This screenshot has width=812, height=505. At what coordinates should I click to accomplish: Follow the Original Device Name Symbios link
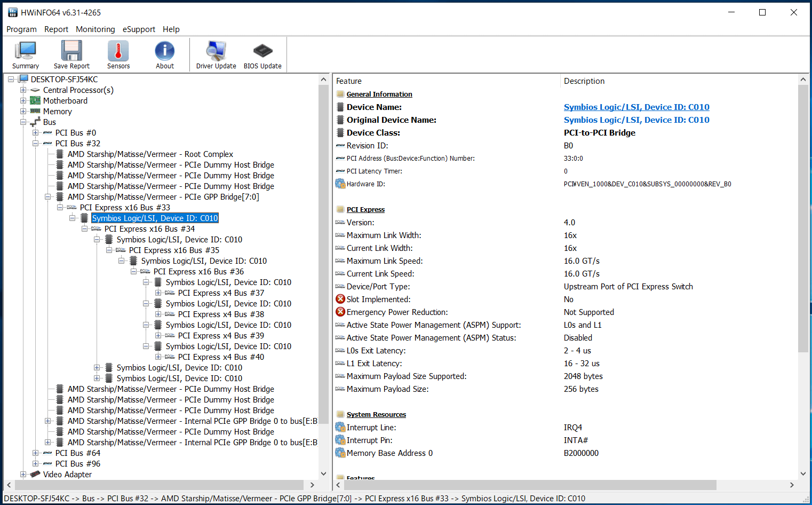[636, 120]
